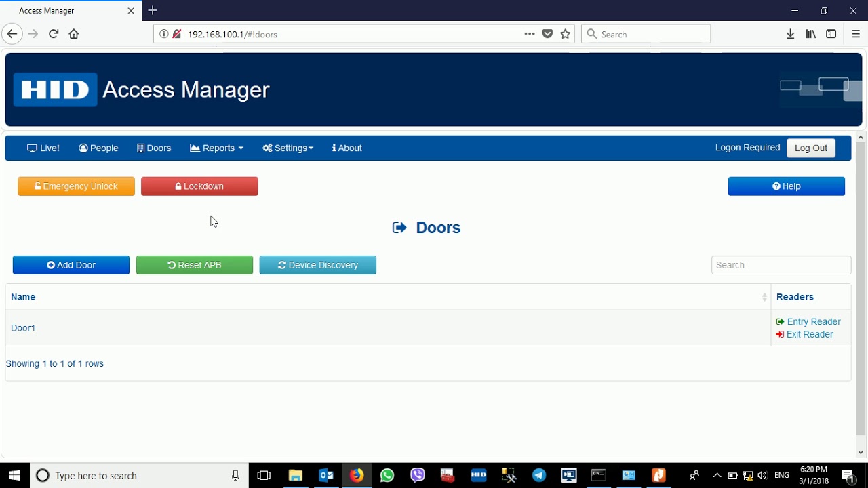Expand the Settings dropdown menu
This screenshot has height=488, width=868.
tap(288, 148)
